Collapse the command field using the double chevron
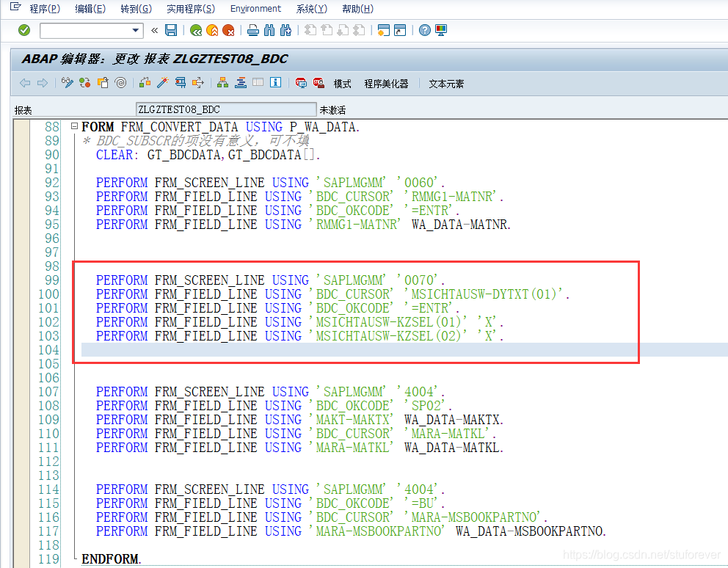The image size is (728, 568). click(x=155, y=31)
